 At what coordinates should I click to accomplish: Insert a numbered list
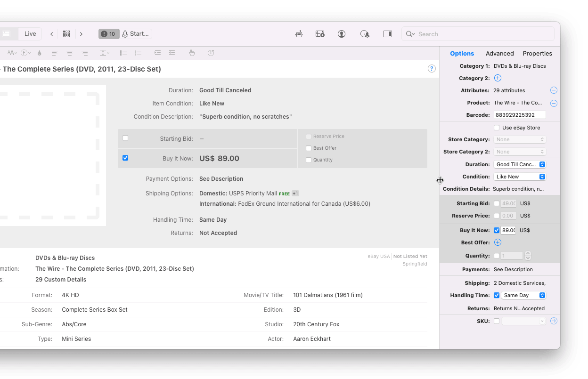[x=138, y=53]
